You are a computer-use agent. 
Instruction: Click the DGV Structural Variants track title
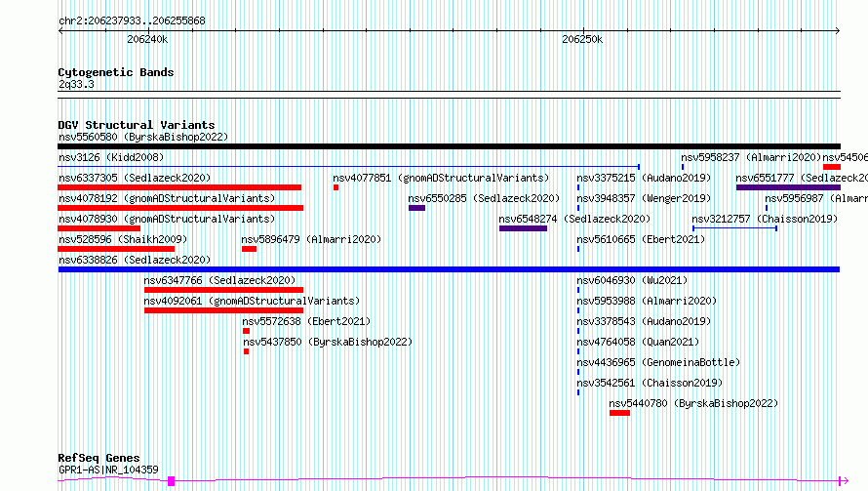(x=137, y=125)
